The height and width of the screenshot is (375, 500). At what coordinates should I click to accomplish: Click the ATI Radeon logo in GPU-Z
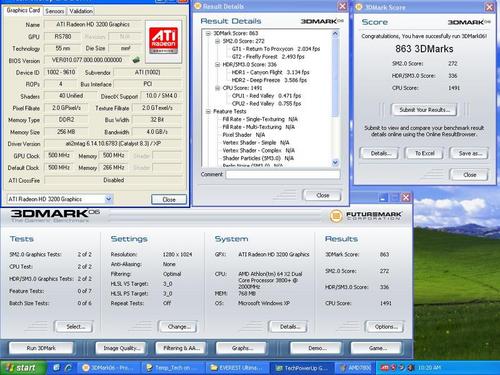tap(163, 41)
